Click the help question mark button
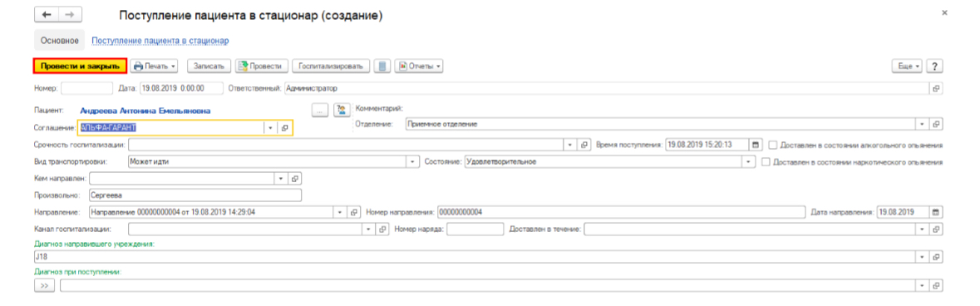 (935, 66)
